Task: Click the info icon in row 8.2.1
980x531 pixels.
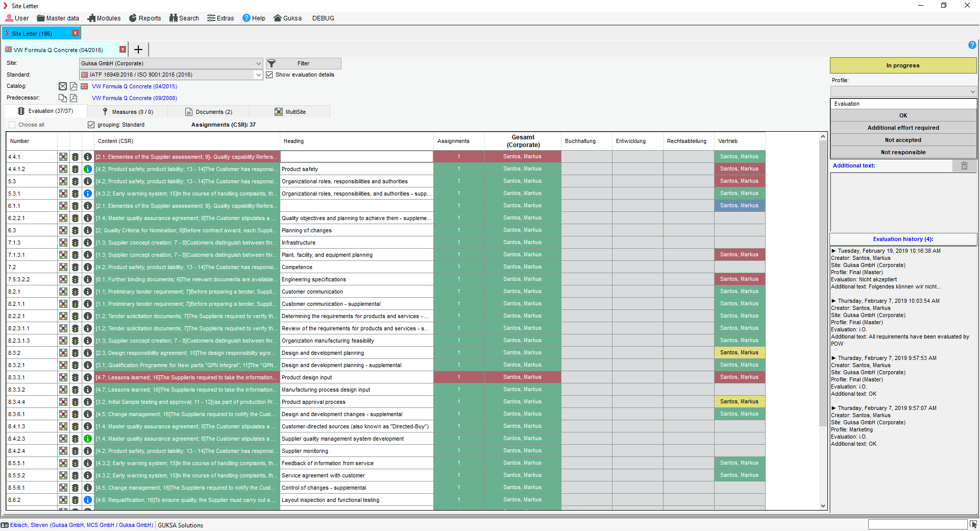Action: (88, 292)
